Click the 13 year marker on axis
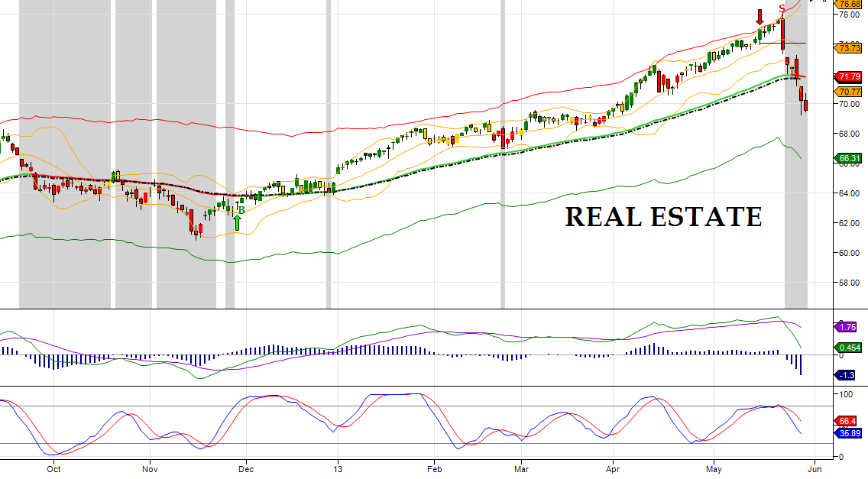 (337, 468)
